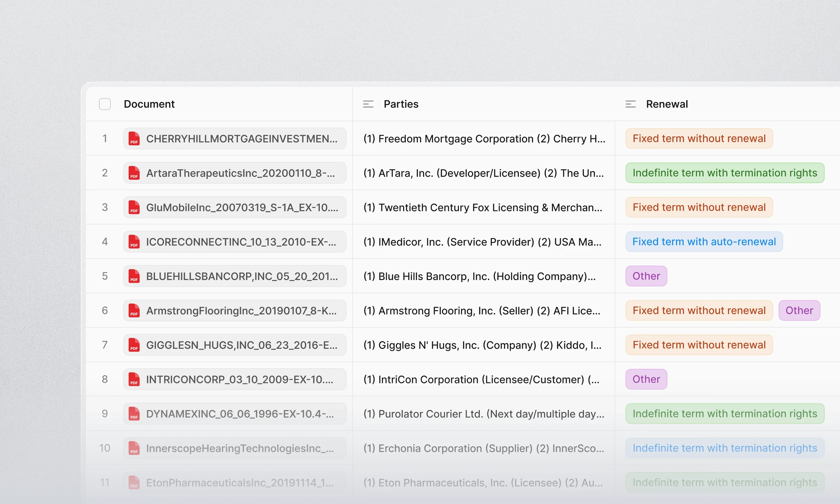Click the Parties column text-type icon
Viewport: 840px width, 504px height.
(368, 104)
